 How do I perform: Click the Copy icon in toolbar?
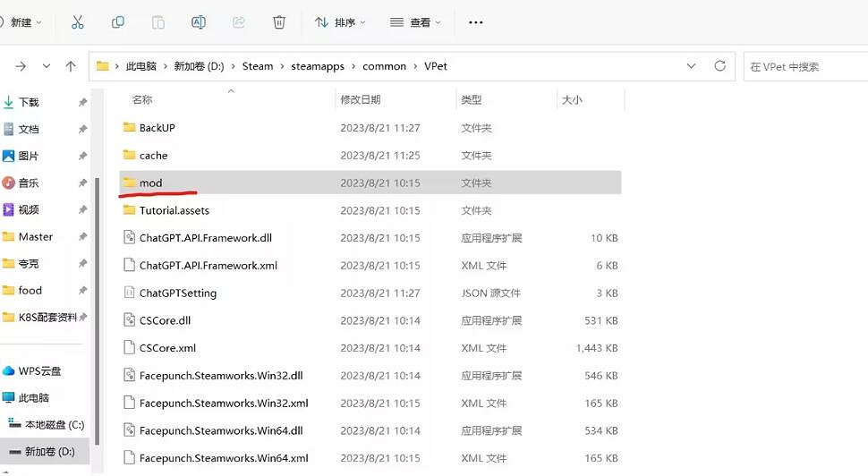(118, 22)
